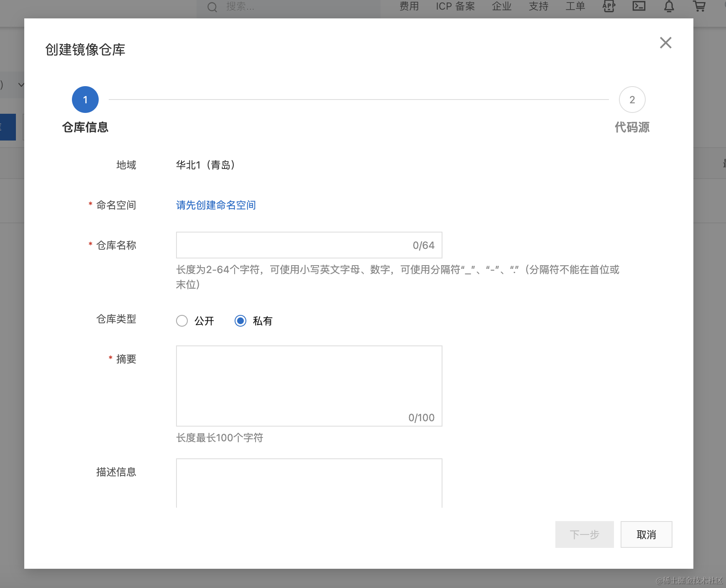
Task: Select step 1 仓库信息 circle
Action: click(85, 100)
